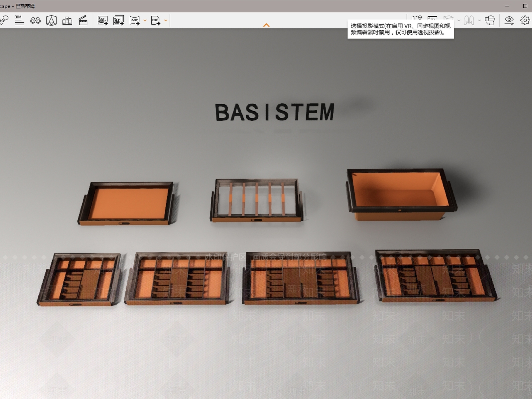Start batch rendering of views
The image size is (532, 399).
(x=119, y=20)
